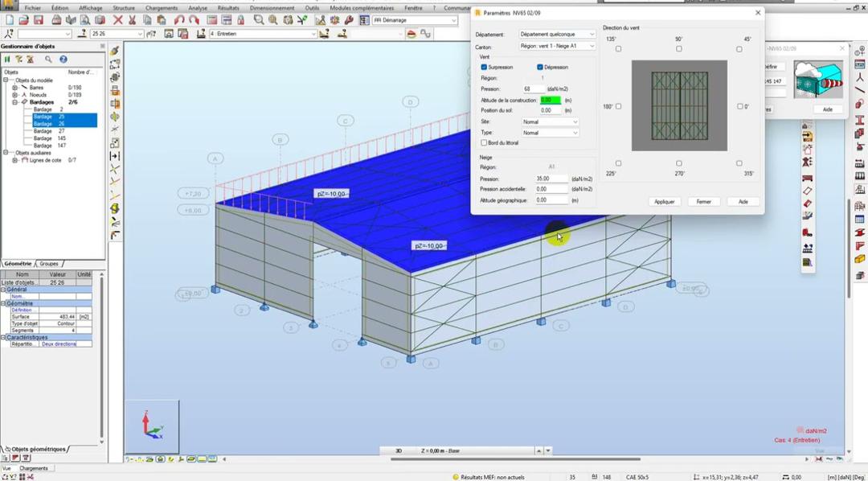
Task: Check the 270° wind direction box
Action: coord(678,163)
